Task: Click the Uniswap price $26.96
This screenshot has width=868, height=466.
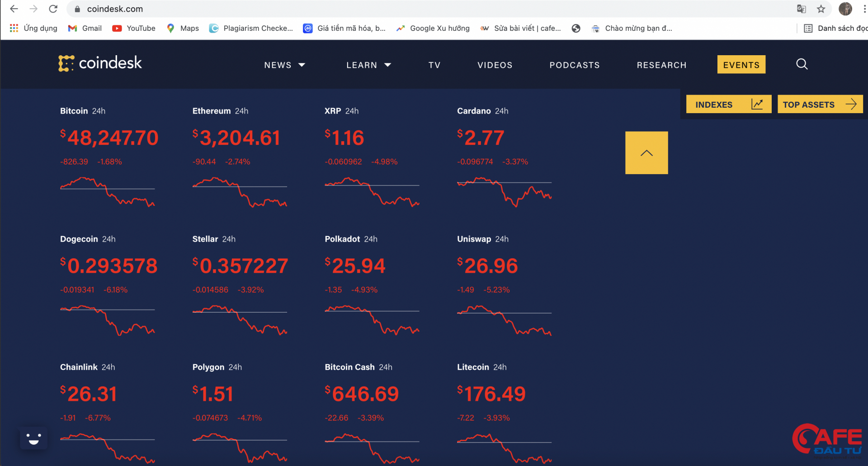Action: (x=487, y=266)
